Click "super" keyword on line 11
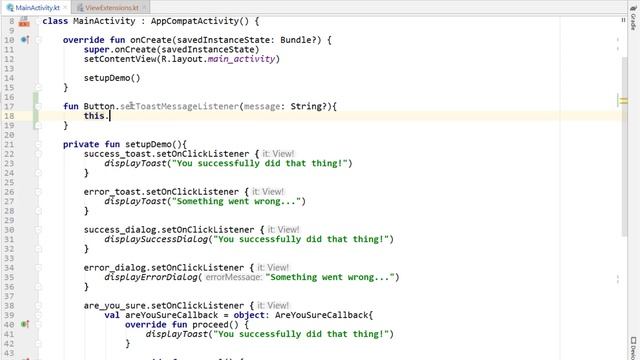The image size is (640, 360). point(97,50)
